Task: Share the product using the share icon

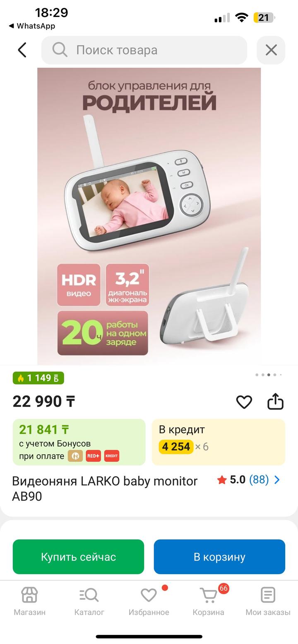Action: [x=275, y=401]
